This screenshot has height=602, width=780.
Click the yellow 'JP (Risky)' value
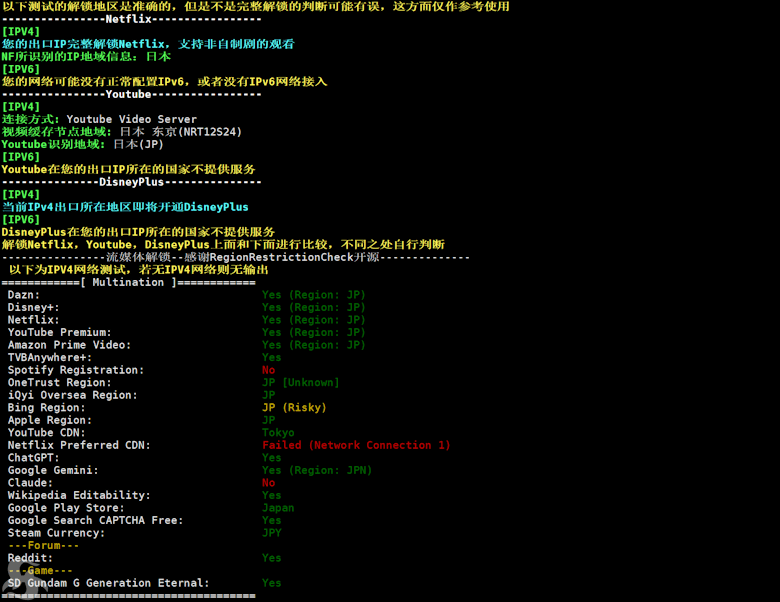[x=294, y=407]
